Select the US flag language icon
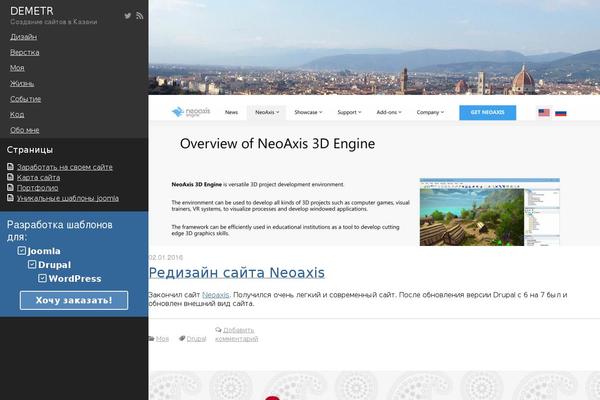This screenshot has width=600, height=400. click(x=544, y=113)
